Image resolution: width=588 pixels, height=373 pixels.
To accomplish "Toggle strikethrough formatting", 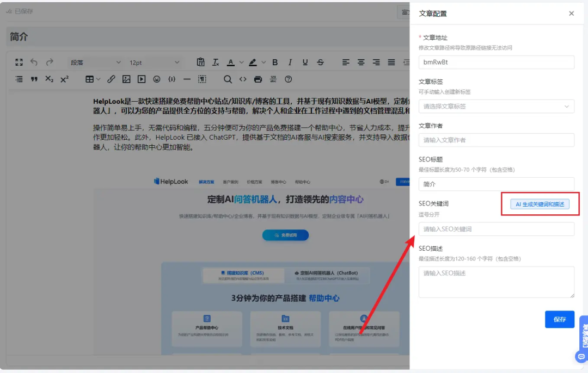I will (x=320, y=62).
